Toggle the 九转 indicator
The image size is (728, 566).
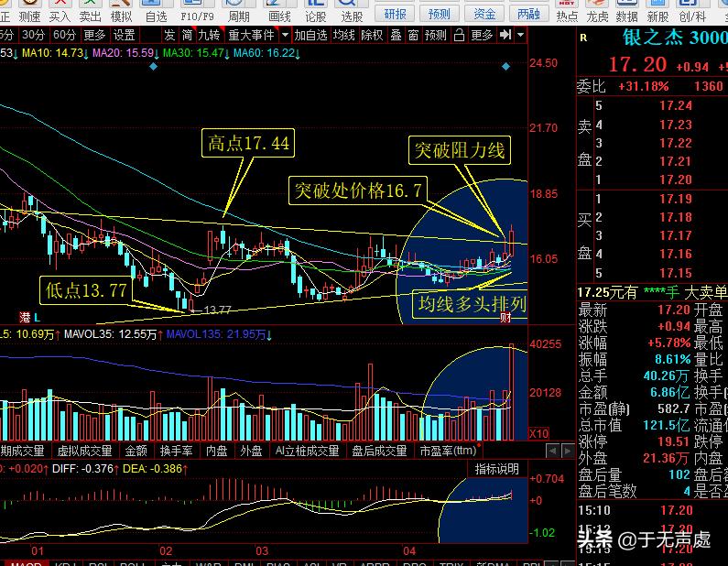[x=209, y=35]
